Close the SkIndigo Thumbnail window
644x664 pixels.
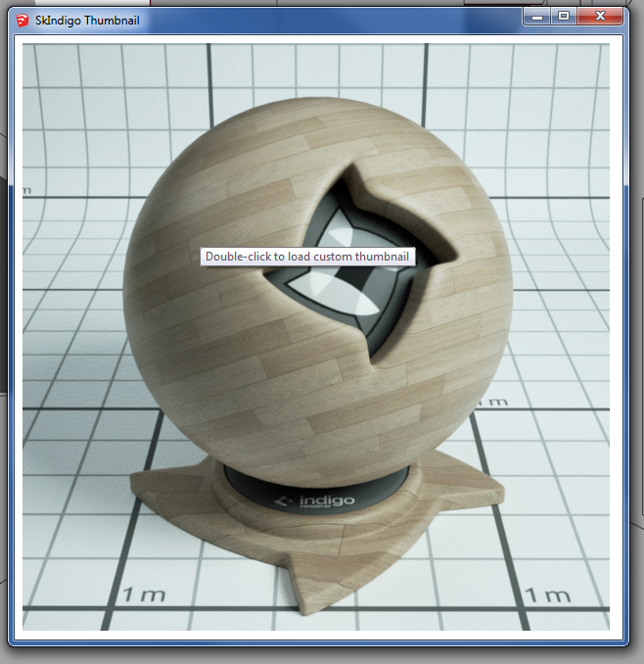[x=602, y=16]
